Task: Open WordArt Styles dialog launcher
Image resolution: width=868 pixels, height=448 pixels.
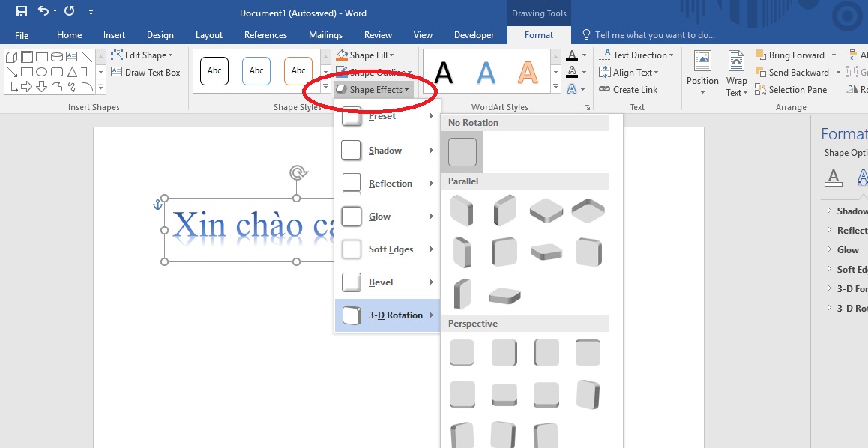Action: (x=588, y=108)
